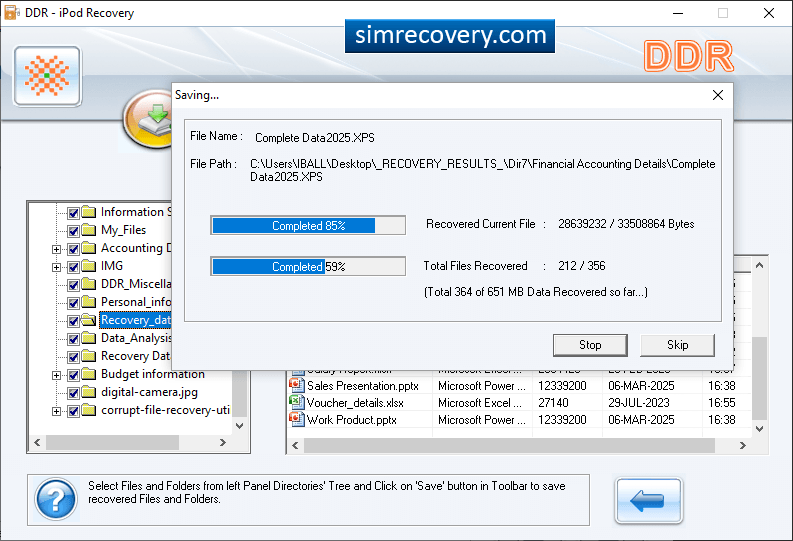793x541 pixels.
Task: Click the 27140 size cell
Action: [x=553, y=403]
